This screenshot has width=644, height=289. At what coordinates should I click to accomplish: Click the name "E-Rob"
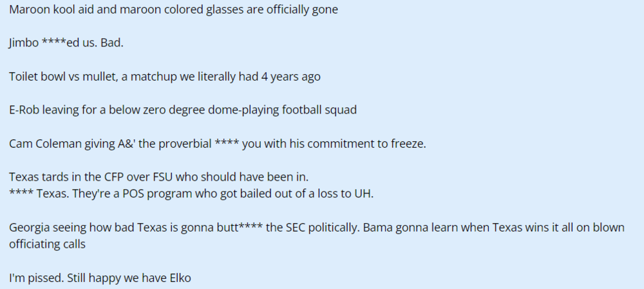[24, 110]
